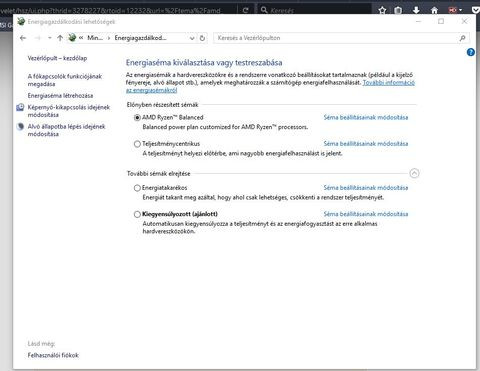The height and width of the screenshot is (371, 480).
Task: Open 'Képernyő-kikapcsolás idejének módosítása'
Action: pos(69,111)
